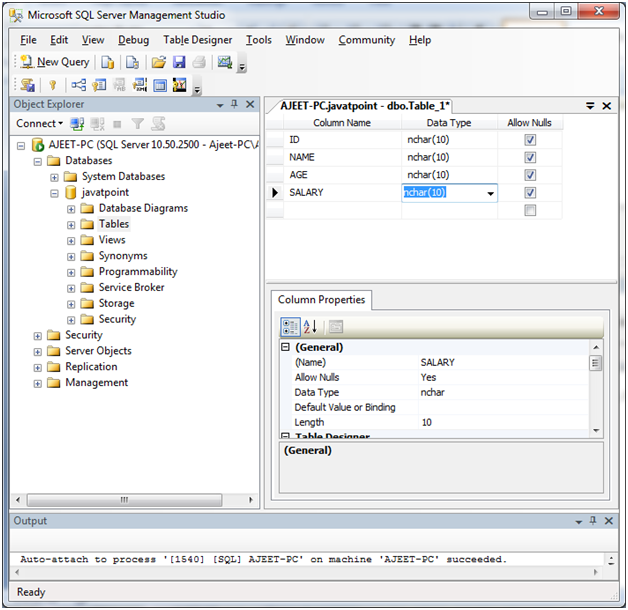The image size is (628, 610).
Task: Set Primary Key with the key icon
Action: [52, 85]
